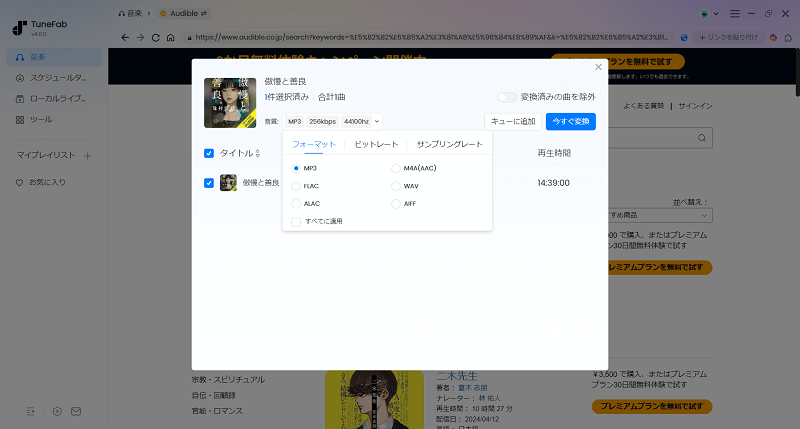Select the M4A(AAC) format radio button

(396, 168)
